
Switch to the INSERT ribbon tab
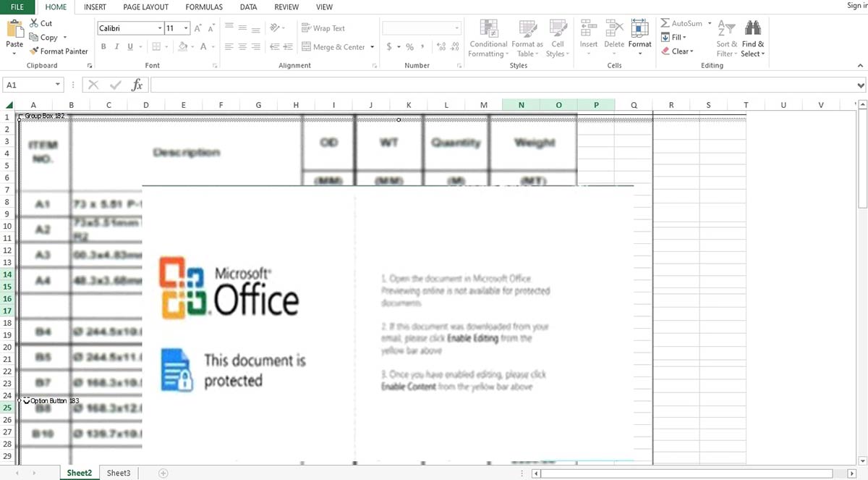click(95, 7)
